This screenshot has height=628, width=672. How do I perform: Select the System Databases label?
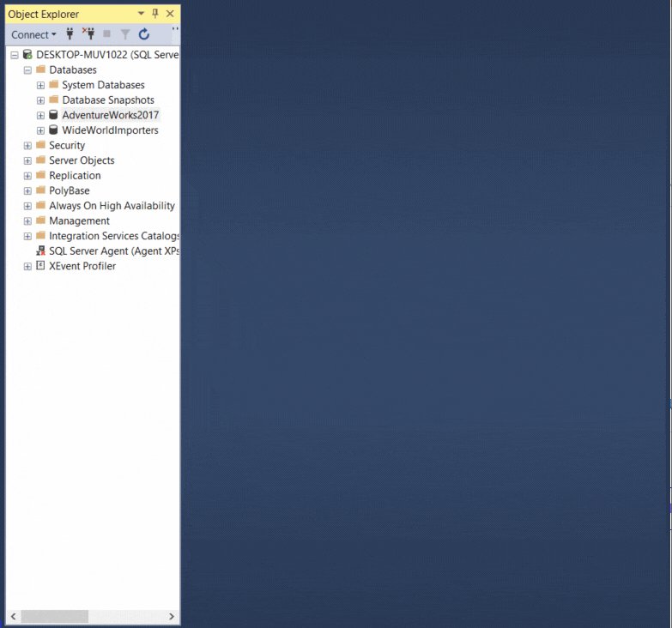103,85
